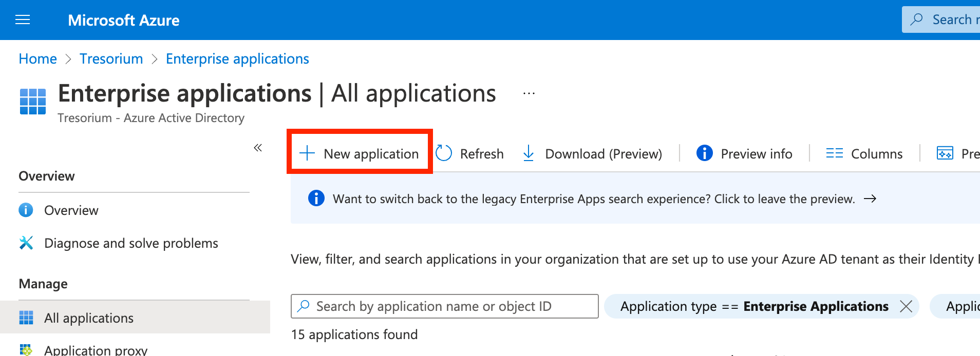This screenshot has width=980, height=356.
Task: Click the Microsoft Azure logo text
Action: (124, 20)
